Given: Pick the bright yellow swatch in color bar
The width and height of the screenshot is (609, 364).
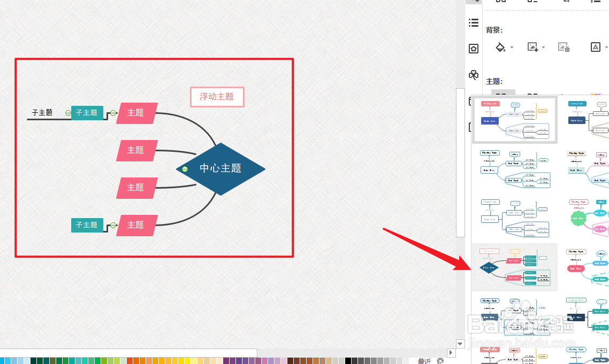Looking at the screenshot, I should click(x=188, y=361).
